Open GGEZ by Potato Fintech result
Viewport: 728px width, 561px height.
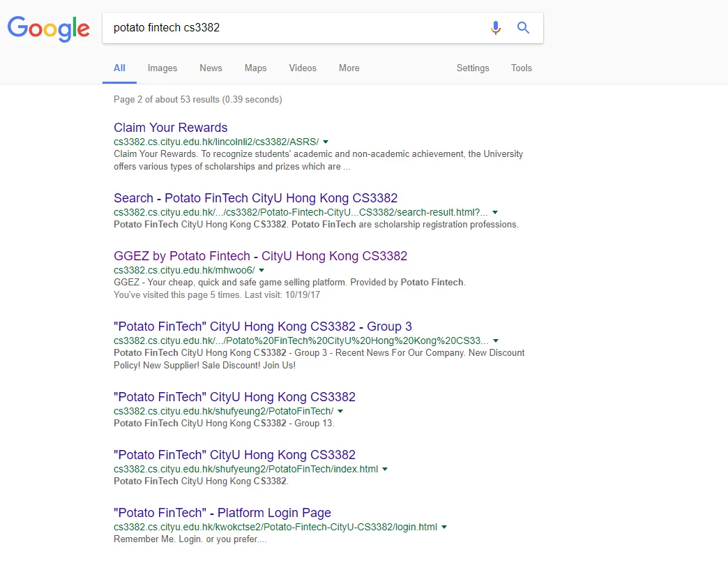pos(261,256)
